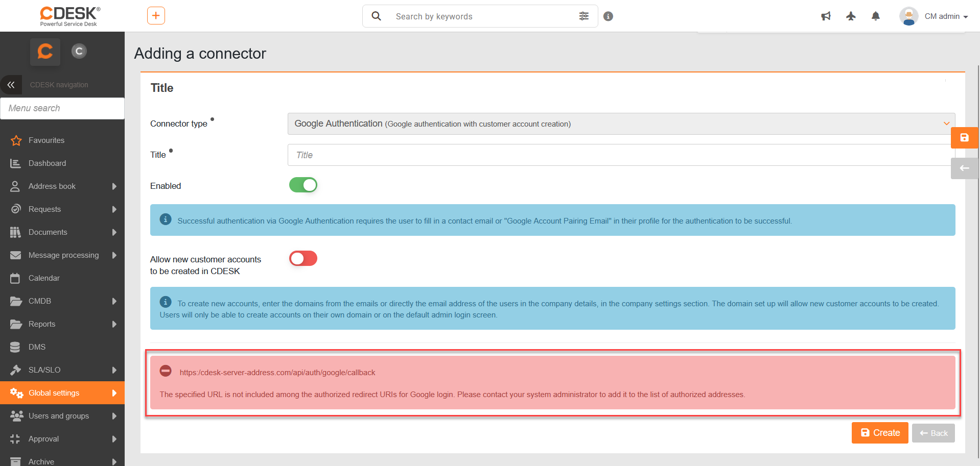Click the red minus error icon
Image resolution: width=980 pixels, height=466 pixels.
(x=166, y=371)
